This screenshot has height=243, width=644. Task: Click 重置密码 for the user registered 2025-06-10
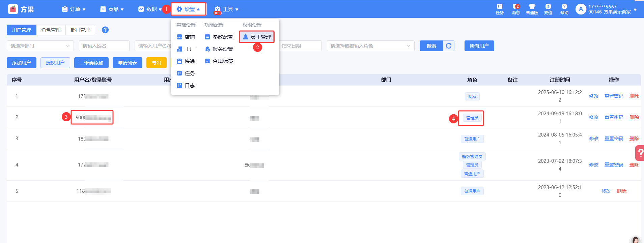[x=614, y=96]
